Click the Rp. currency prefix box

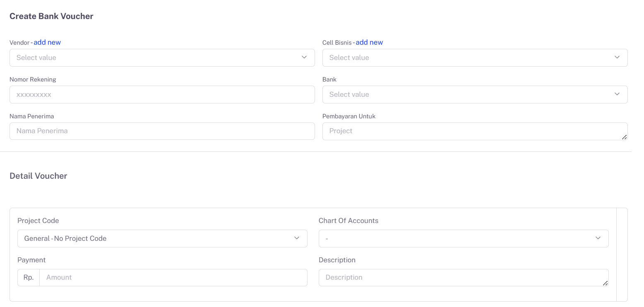coord(29,277)
